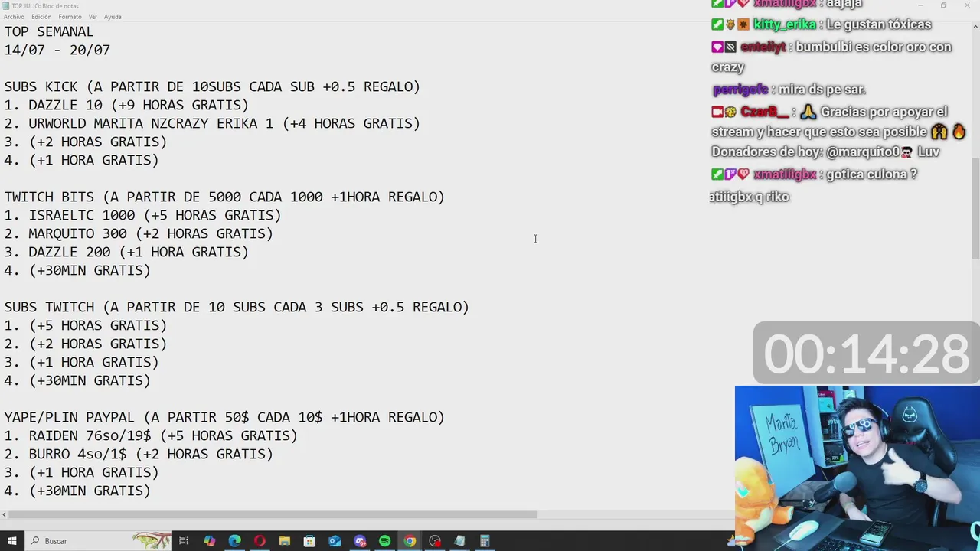Click the 'SUBS TWITCH' heading line
The width and height of the screenshot is (980, 551).
tap(237, 307)
